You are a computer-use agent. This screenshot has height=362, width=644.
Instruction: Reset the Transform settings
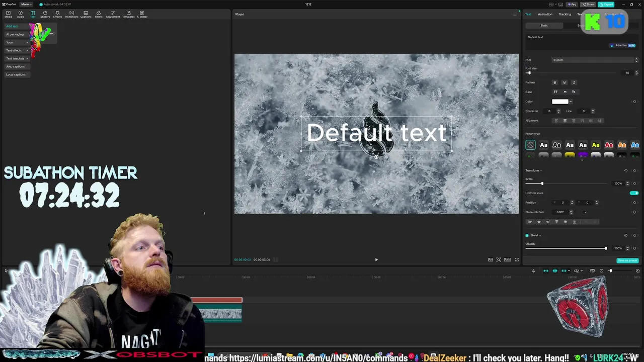[x=626, y=170]
